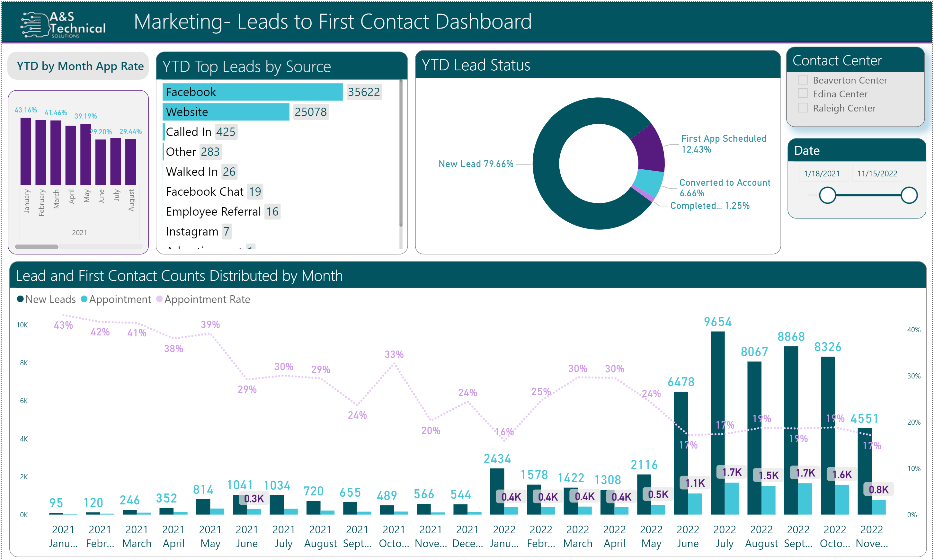This screenshot has height=560, width=934.
Task: Click the end date field showing 11/15/2022
Action: coord(877,173)
